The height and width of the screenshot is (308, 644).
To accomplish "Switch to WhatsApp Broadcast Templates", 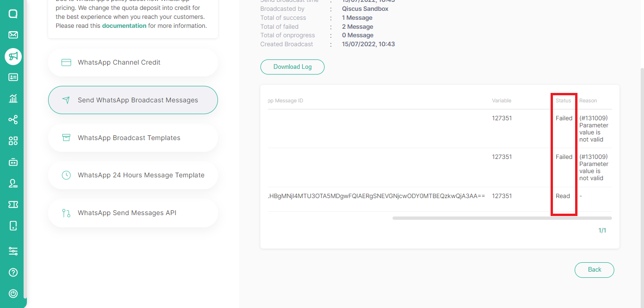I will point(133,137).
